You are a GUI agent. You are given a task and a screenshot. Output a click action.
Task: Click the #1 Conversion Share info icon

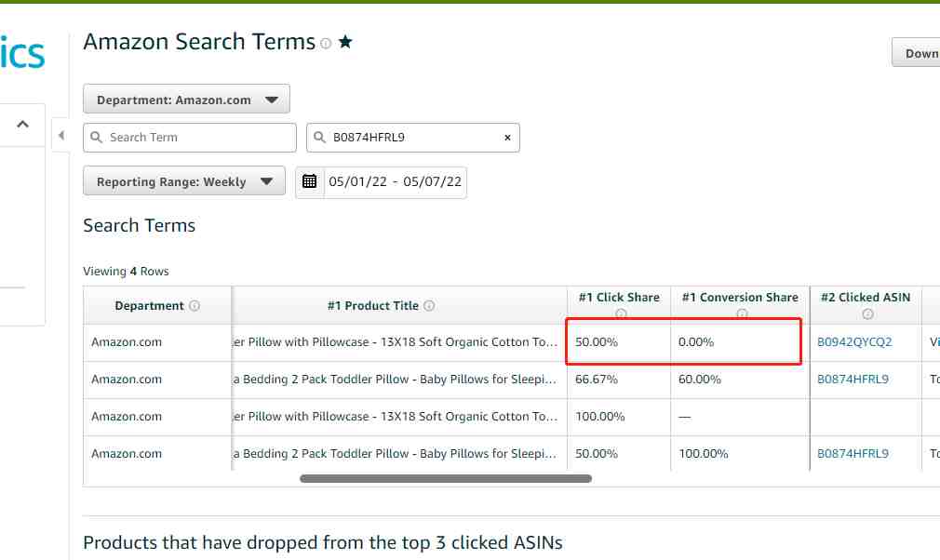[742, 313]
